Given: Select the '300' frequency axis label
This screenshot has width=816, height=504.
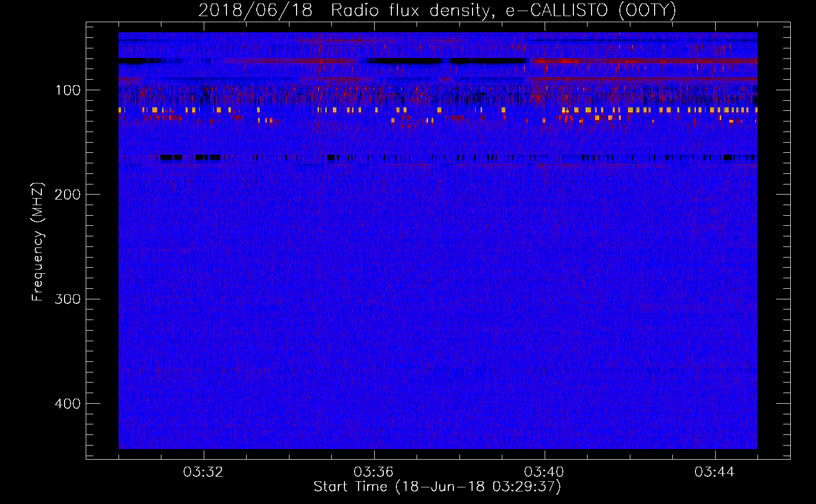Looking at the screenshot, I should (x=68, y=299).
